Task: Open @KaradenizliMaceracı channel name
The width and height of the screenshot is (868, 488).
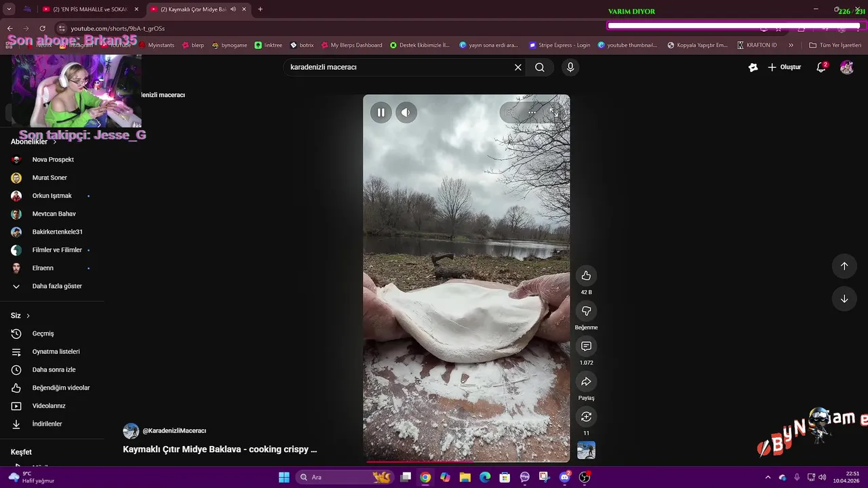Action: [174, 430]
